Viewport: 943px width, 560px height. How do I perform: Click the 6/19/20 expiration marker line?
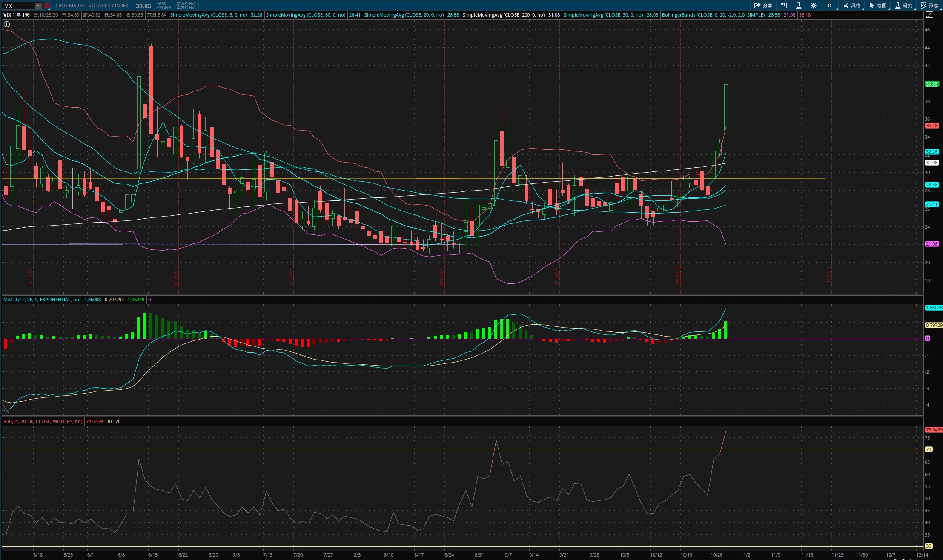(x=178, y=157)
